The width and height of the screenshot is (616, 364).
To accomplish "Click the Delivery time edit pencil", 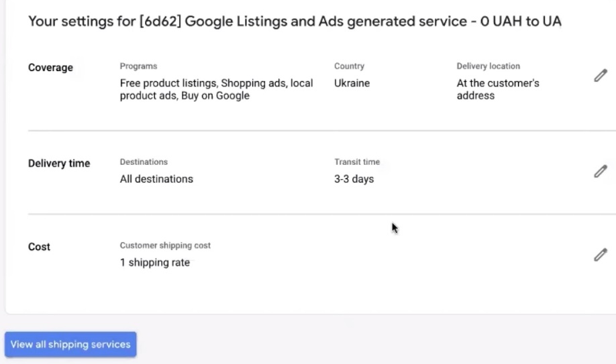I will [601, 172].
